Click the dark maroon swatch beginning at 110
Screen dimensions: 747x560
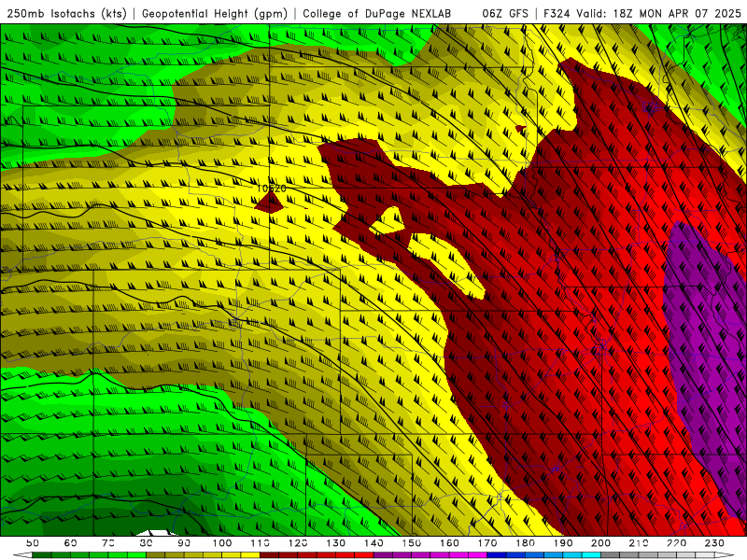click(269, 555)
